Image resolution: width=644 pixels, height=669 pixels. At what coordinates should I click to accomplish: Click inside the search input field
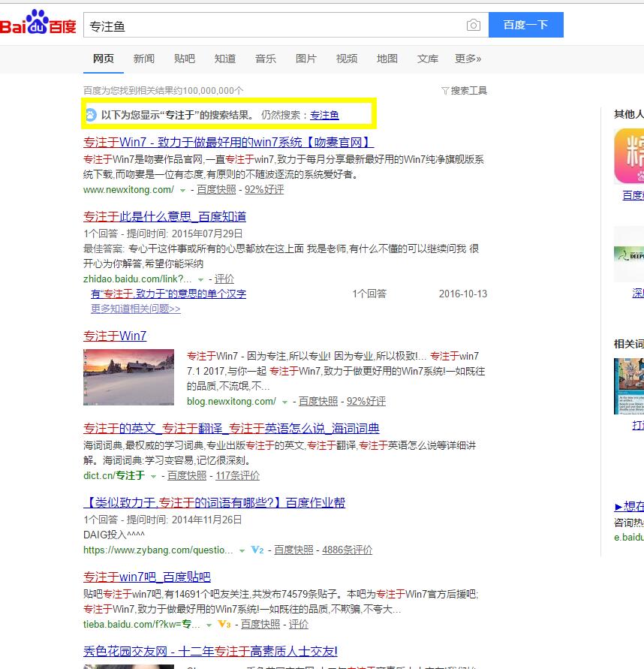point(263,25)
